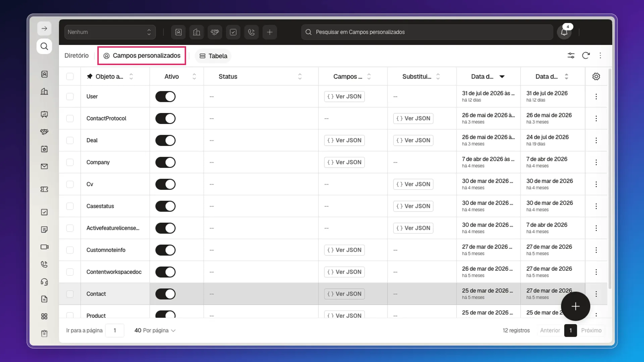644x362 pixels.
Task: Select the User row checkbox
Action: (70, 97)
